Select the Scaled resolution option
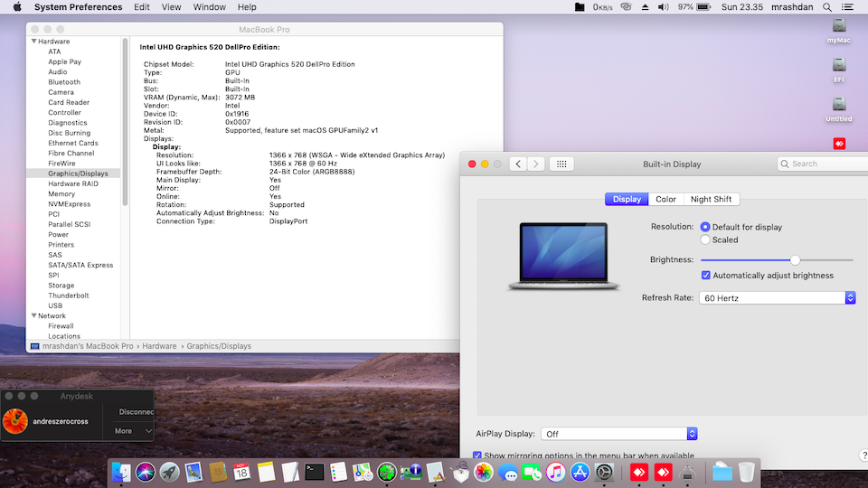The height and width of the screenshot is (488, 868). pyautogui.click(x=705, y=239)
